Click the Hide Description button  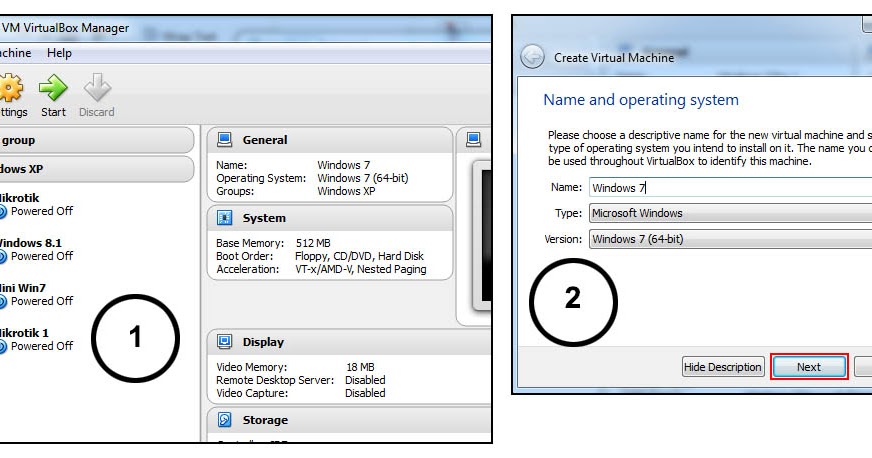pos(723,367)
